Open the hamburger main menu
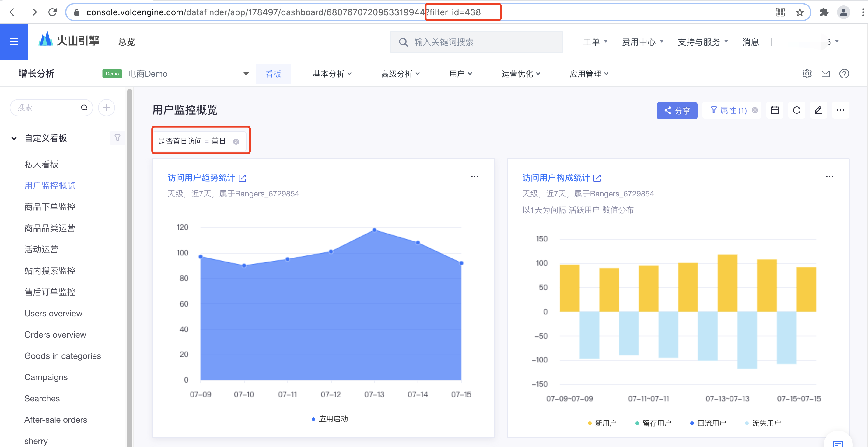868x447 pixels. (14, 42)
